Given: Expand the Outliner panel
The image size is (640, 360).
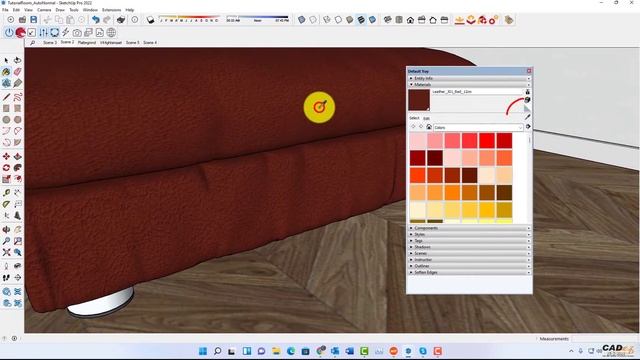Looking at the screenshot, I should (469, 266).
